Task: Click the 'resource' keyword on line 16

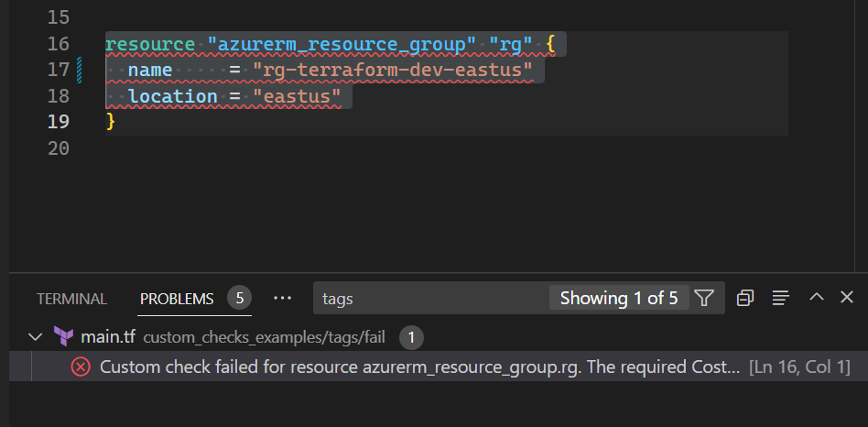Action: tap(150, 44)
